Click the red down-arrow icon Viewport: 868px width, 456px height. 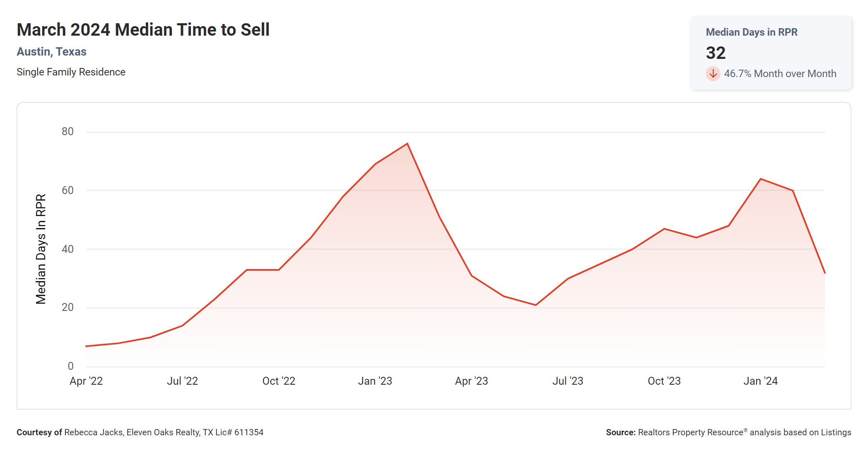[713, 74]
